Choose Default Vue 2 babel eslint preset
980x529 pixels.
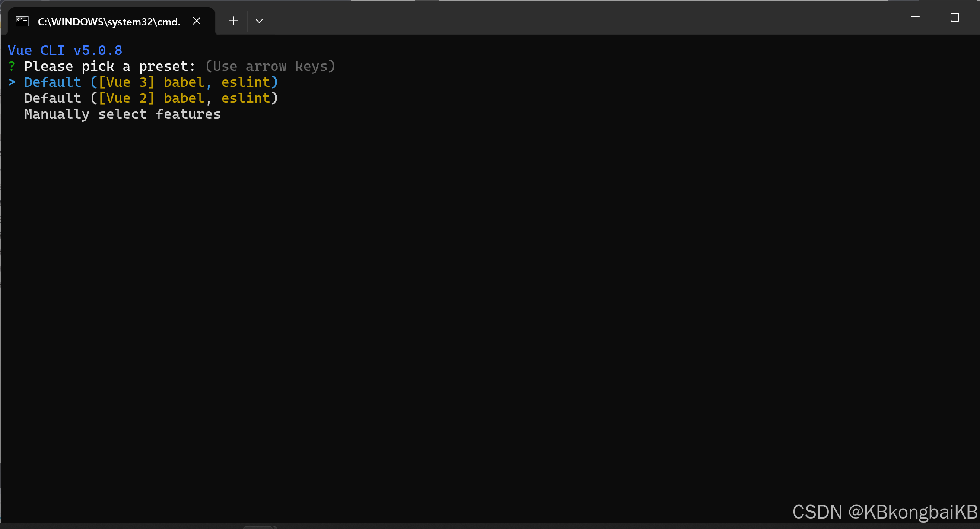click(x=151, y=98)
